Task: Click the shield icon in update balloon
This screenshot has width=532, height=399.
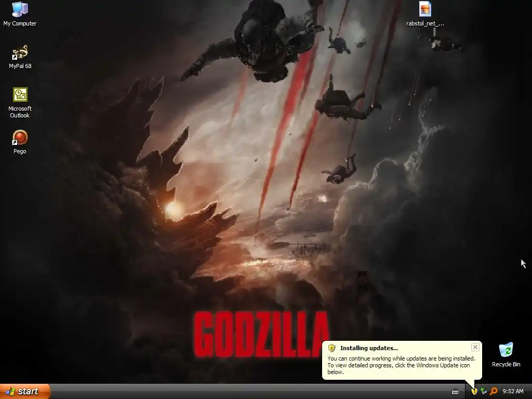Action: click(x=332, y=348)
